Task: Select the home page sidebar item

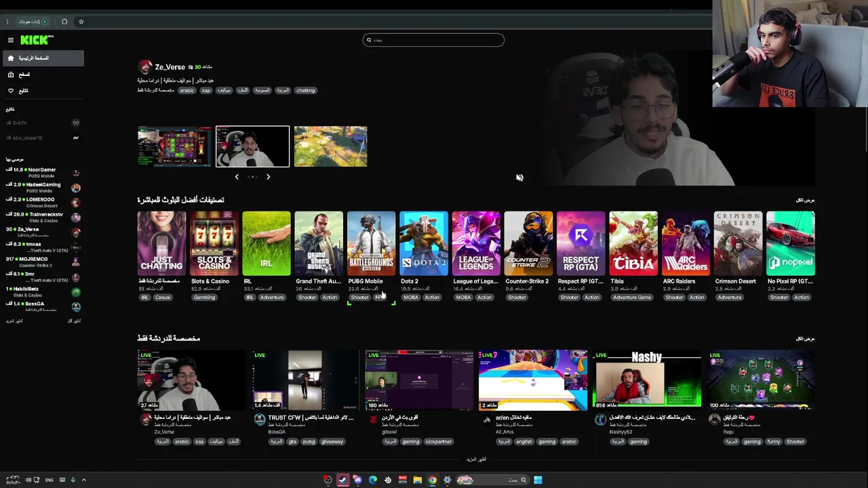Action: [42, 58]
